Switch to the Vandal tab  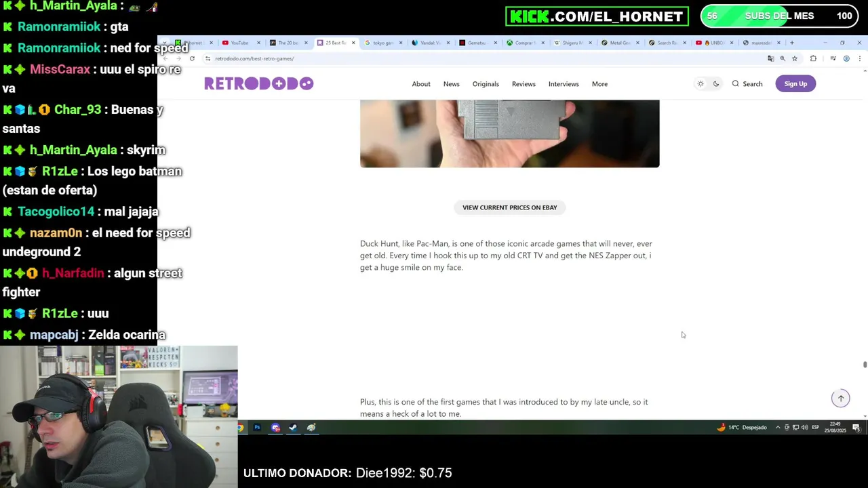pos(430,43)
